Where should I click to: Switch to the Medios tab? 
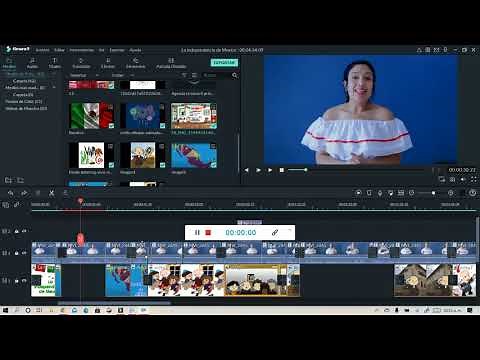click(9, 63)
